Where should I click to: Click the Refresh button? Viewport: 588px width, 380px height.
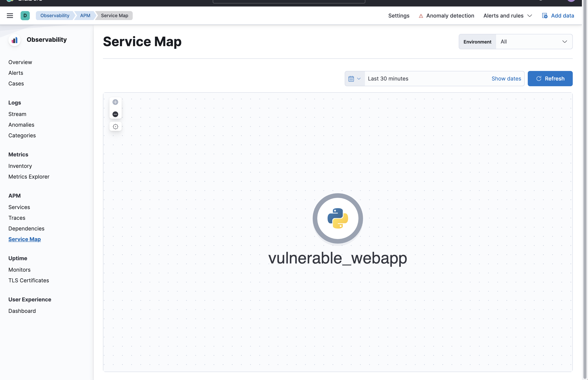[550, 78]
